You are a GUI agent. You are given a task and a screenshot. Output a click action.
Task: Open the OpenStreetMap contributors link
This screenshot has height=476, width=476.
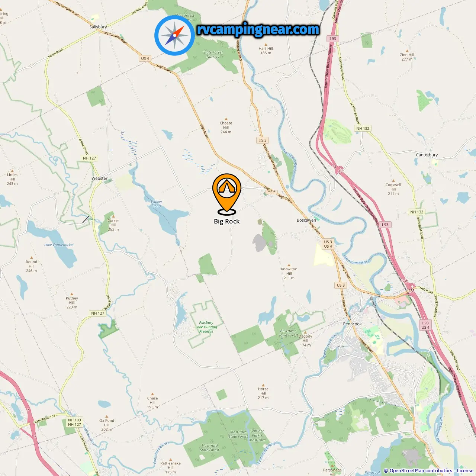pyautogui.click(x=421, y=470)
